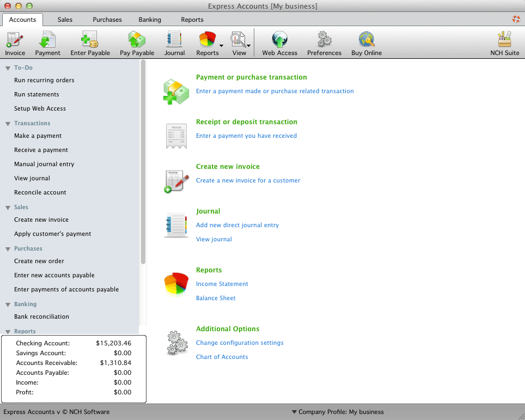Select Create new invoice in sidebar
This screenshot has width=525, height=420.
tap(41, 220)
